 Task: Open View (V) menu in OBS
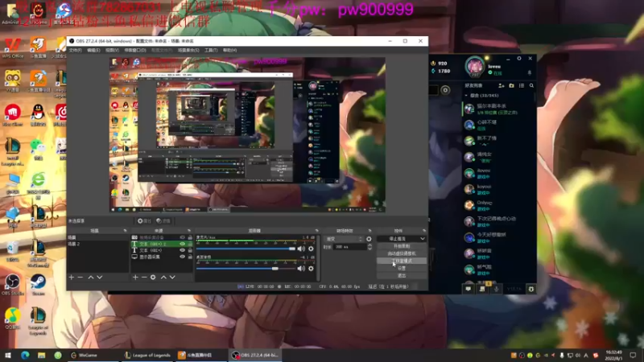(112, 50)
